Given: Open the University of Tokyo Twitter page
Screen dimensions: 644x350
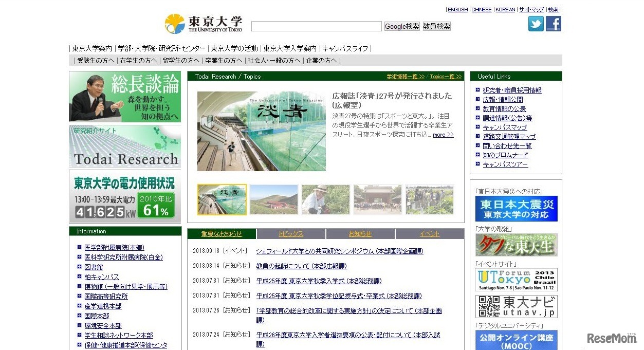Looking at the screenshot, I should [x=536, y=23].
